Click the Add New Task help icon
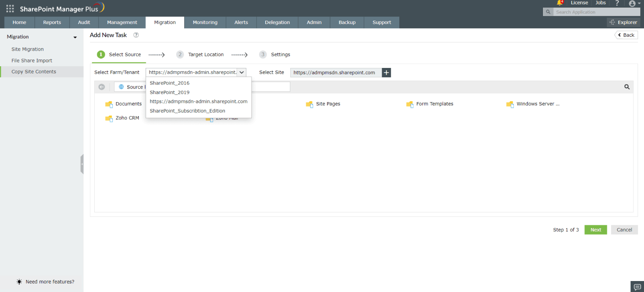 click(x=136, y=35)
